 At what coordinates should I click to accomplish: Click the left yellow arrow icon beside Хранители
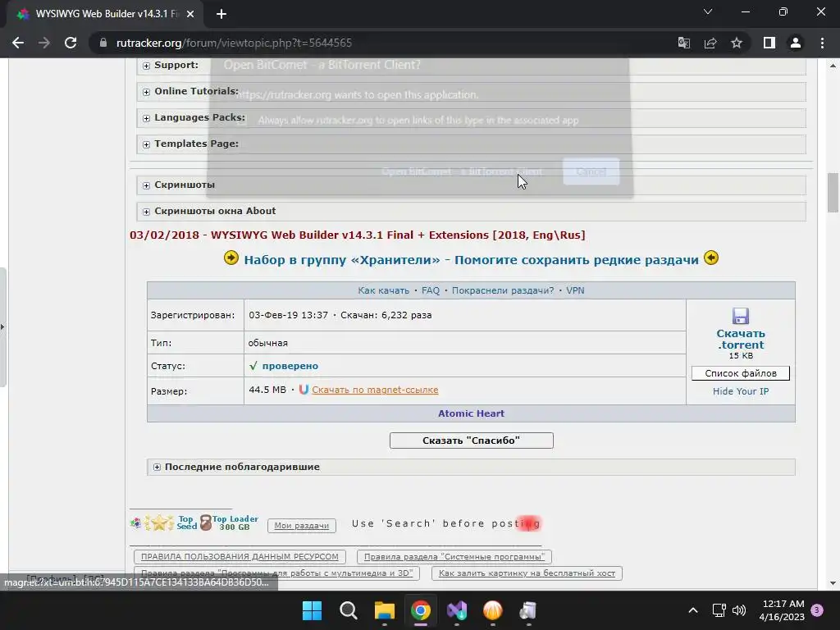click(x=231, y=258)
